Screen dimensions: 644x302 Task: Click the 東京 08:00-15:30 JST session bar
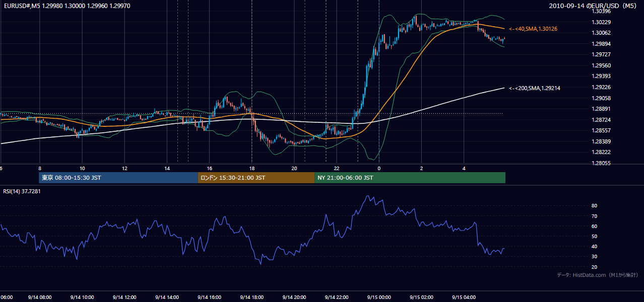point(118,178)
